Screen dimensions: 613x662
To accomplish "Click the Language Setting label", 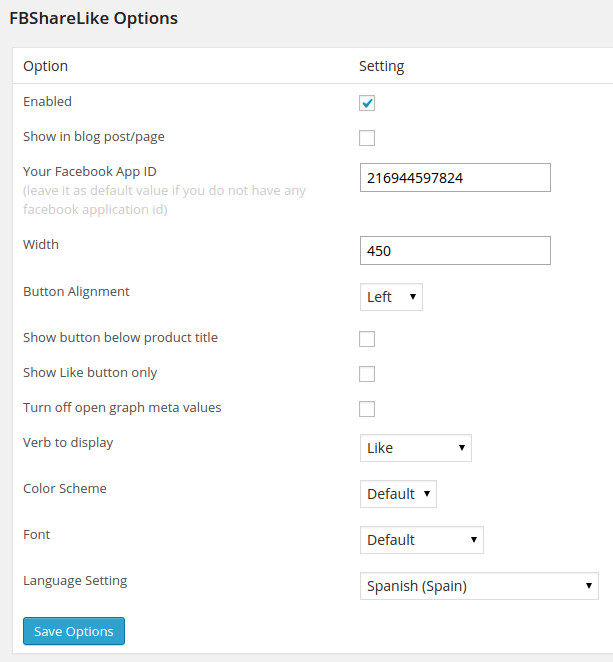I will pos(75,581).
